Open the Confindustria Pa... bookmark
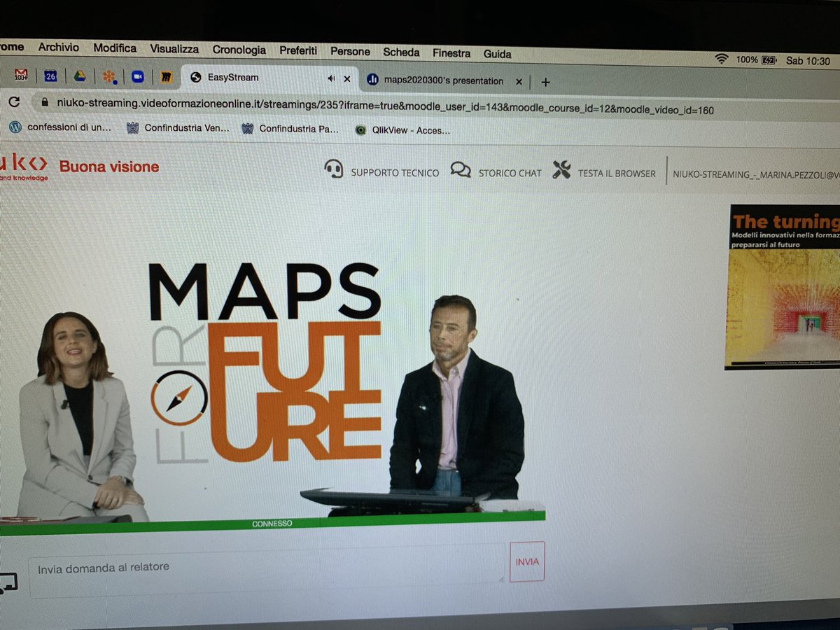840x630 pixels. pos(290,129)
